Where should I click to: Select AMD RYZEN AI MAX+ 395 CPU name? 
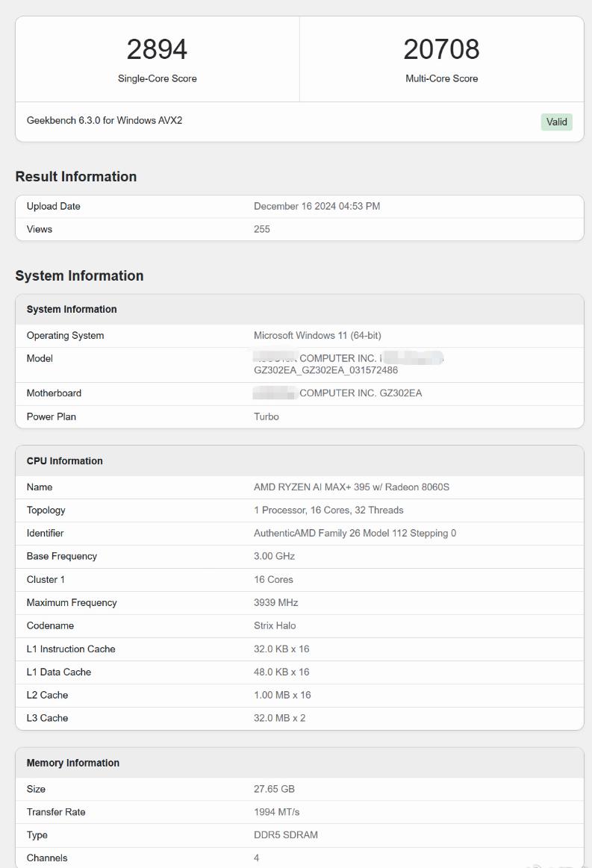(352, 487)
